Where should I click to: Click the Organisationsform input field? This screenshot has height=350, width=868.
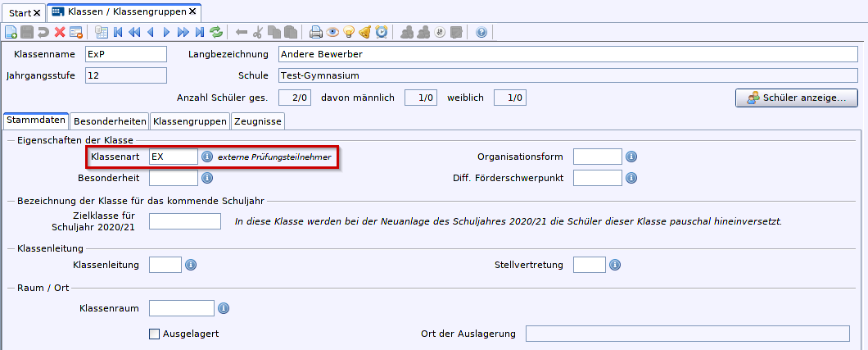(598, 157)
